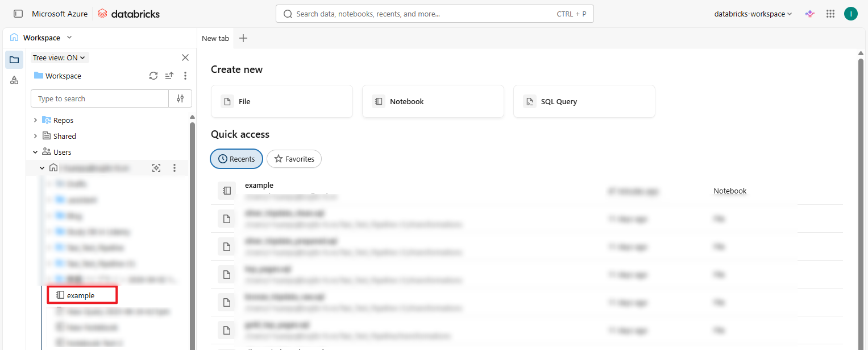Open kebab menu beside Workspace folder
This screenshot has width=868, height=350.
[185, 76]
